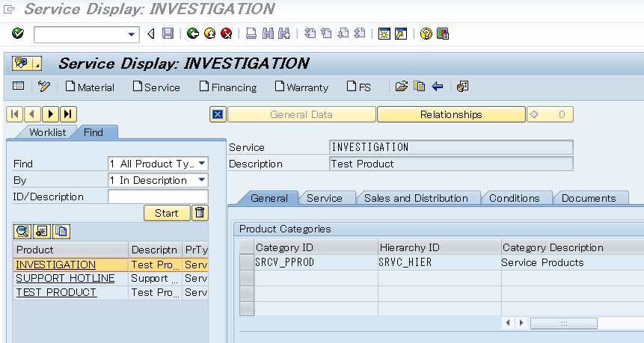Click the Create New Session icon
The width and height of the screenshot is (644, 343).
tap(384, 34)
